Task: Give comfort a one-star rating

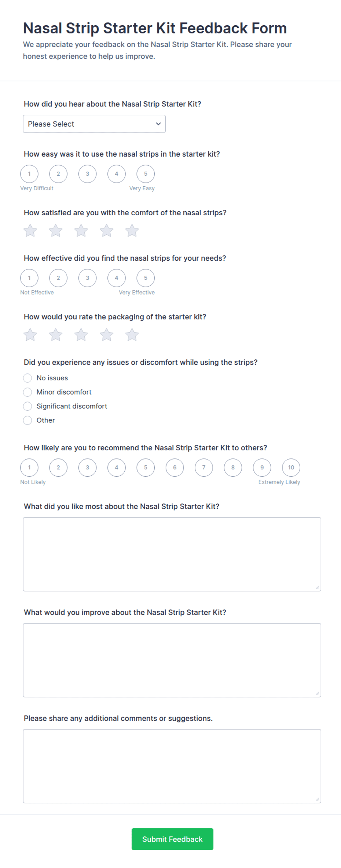Action: (x=30, y=231)
